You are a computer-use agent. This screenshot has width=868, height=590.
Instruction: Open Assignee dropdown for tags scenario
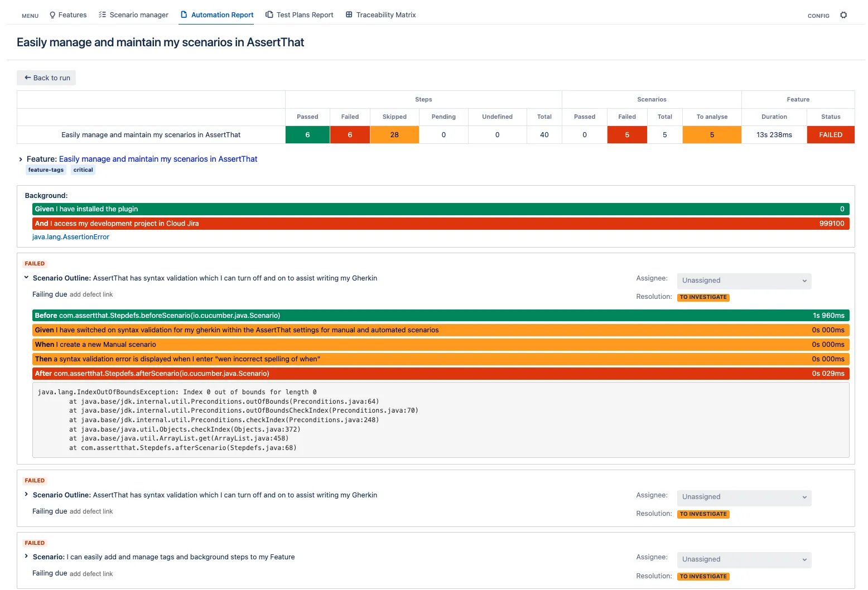click(744, 559)
